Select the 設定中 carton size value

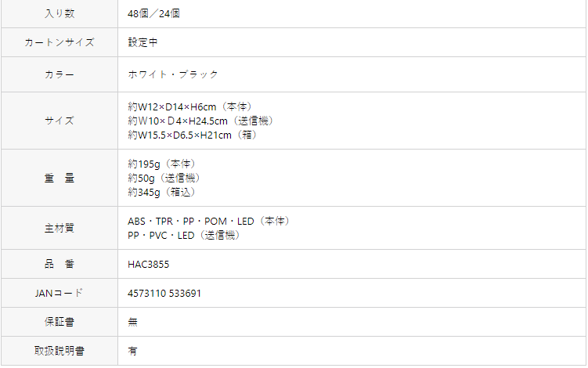(x=142, y=42)
